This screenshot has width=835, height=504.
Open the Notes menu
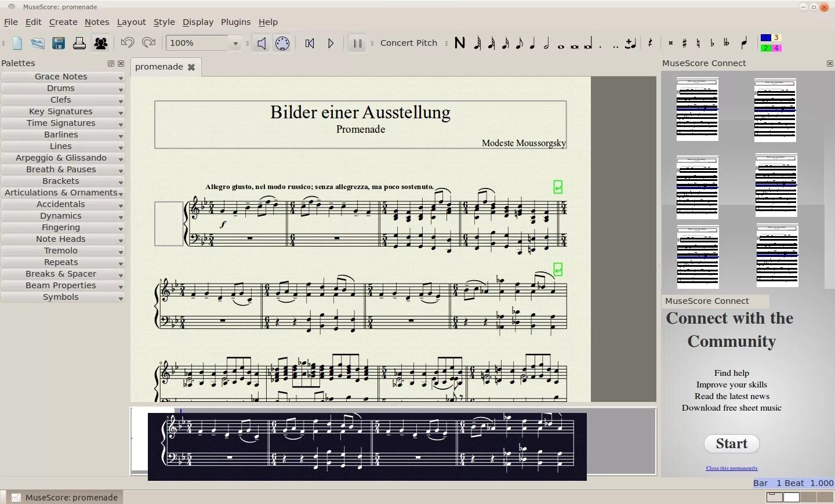click(x=97, y=22)
